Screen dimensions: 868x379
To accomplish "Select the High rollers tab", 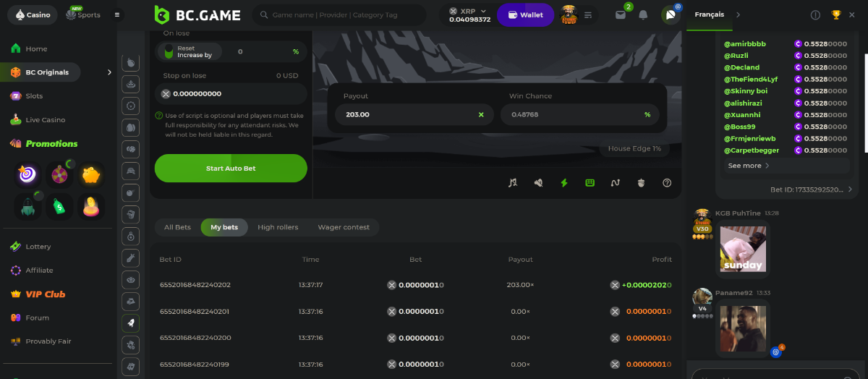I will tap(278, 227).
